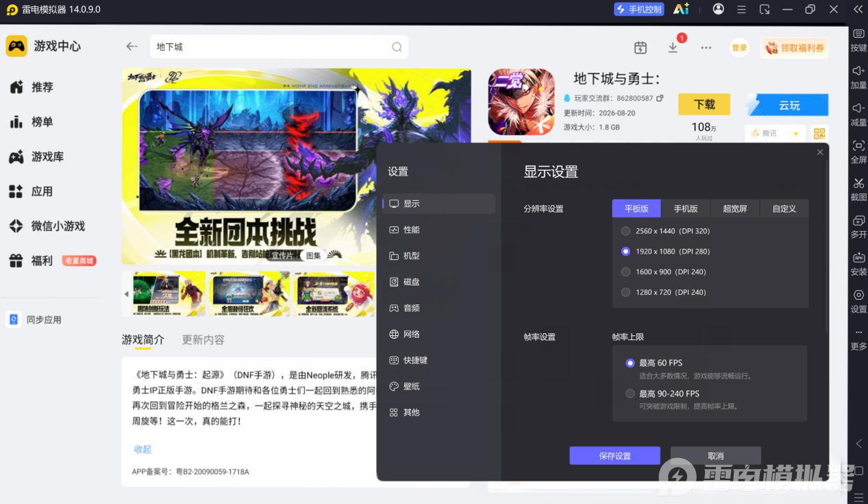
Task: Click the search magnifier icon
Action: click(x=397, y=47)
